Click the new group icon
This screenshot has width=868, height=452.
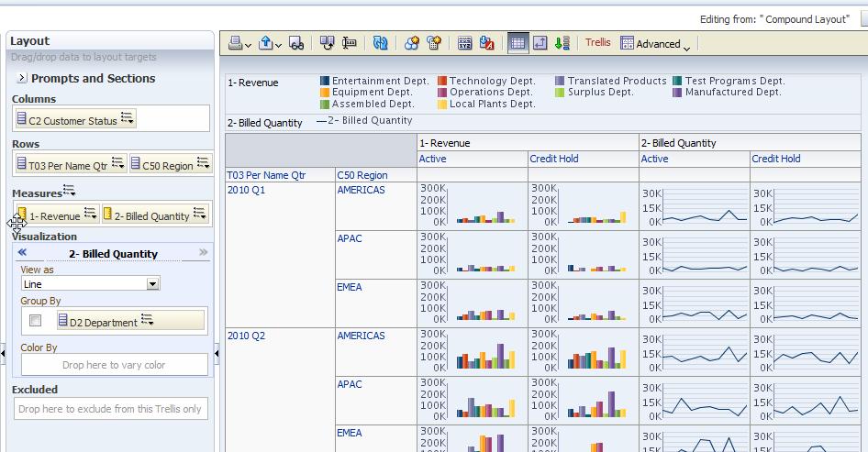tap(411, 42)
